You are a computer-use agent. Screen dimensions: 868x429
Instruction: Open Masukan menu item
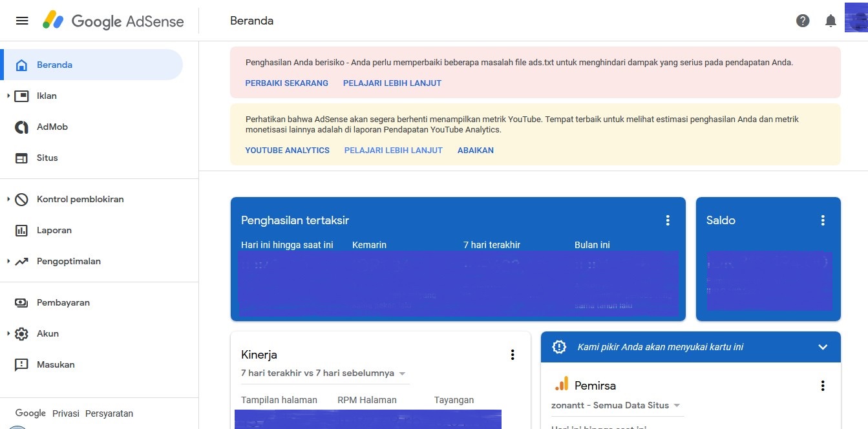tap(92, 365)
